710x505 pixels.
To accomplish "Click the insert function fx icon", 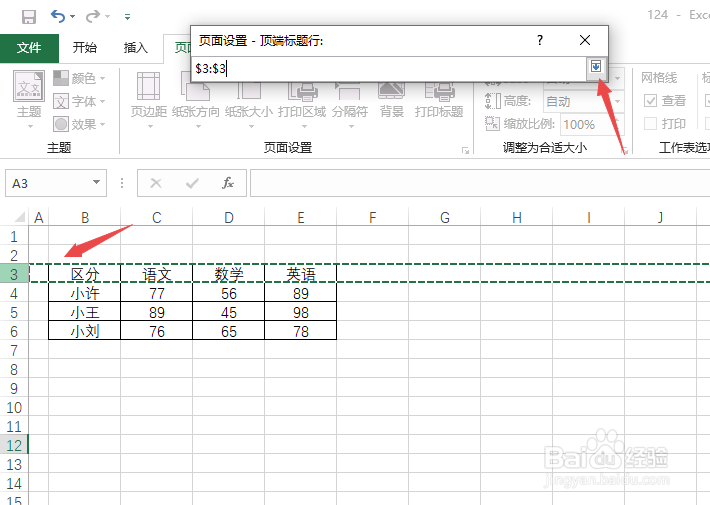I will [228, 183].
